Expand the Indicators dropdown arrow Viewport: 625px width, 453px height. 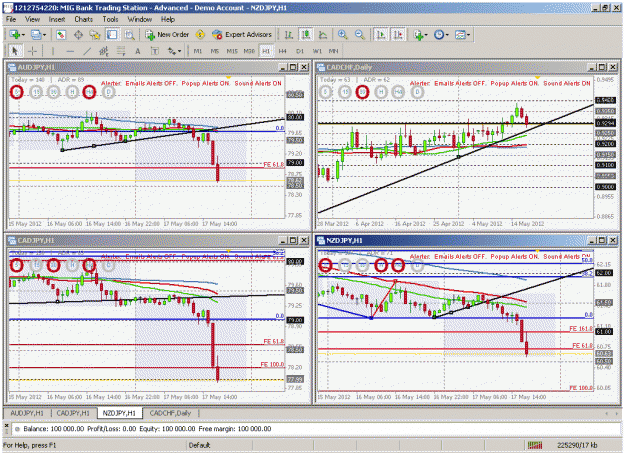click(426, 35)
